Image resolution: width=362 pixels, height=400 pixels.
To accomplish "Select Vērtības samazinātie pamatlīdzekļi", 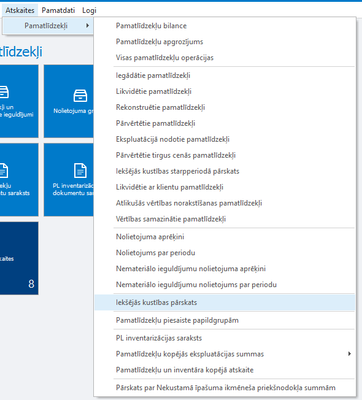I will (x=225, y=219).
